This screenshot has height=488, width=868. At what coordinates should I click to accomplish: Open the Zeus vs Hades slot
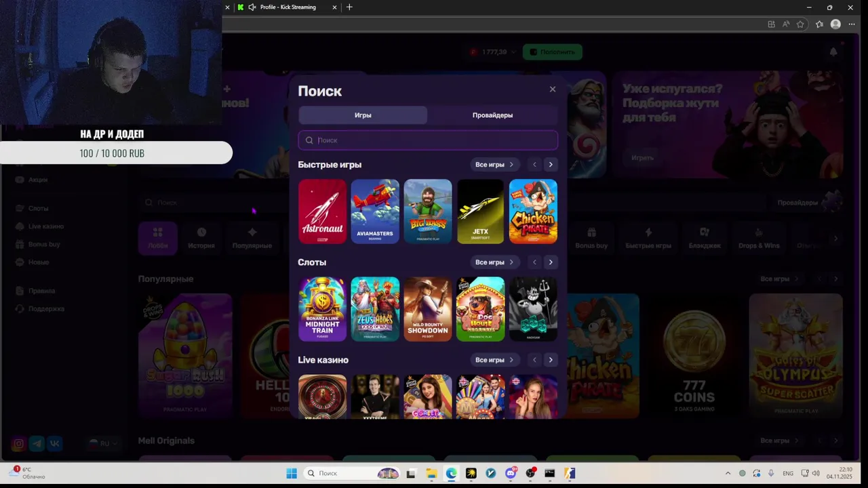pos(375,309)
